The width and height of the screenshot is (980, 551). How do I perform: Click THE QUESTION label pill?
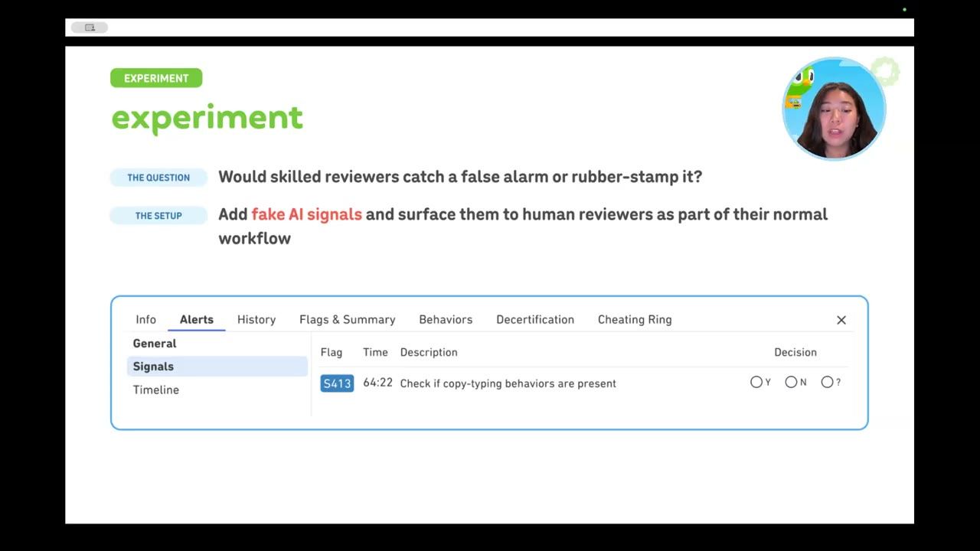[x=158, y=178]
